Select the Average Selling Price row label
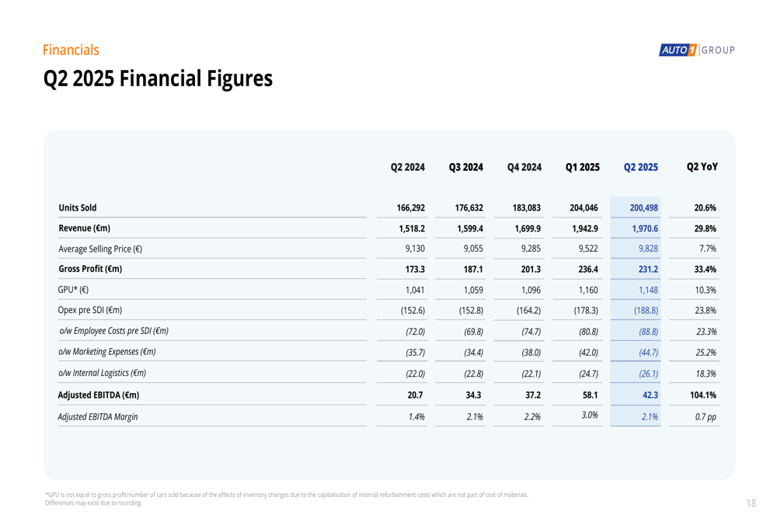Viewport: 777px width, 532px height. click(x=100, y=249)
